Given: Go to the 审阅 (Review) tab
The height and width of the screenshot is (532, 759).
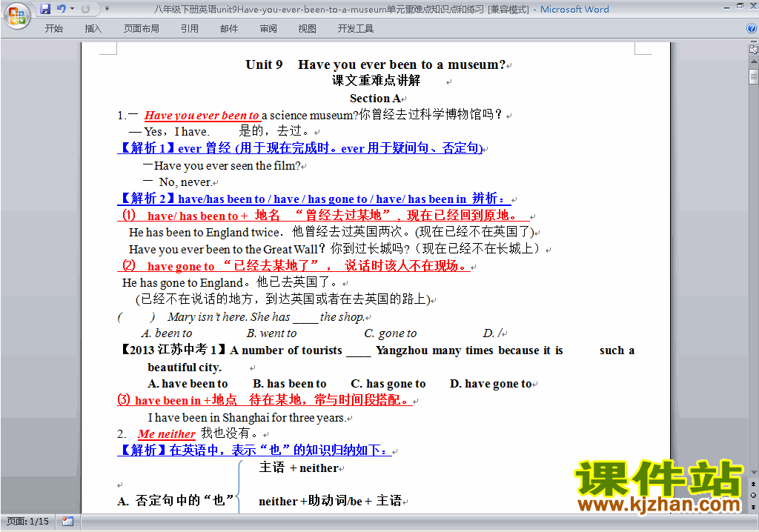Looking at the screenshot, I should pos(268,29).
